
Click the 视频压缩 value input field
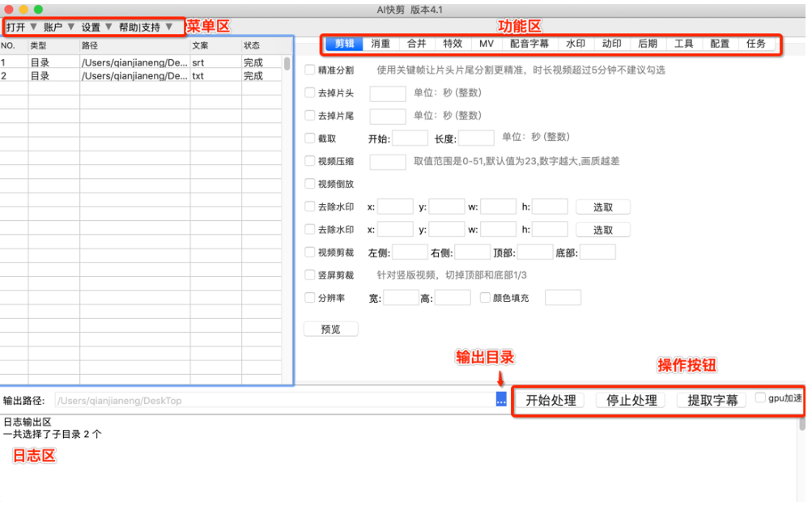click(388, 162)
